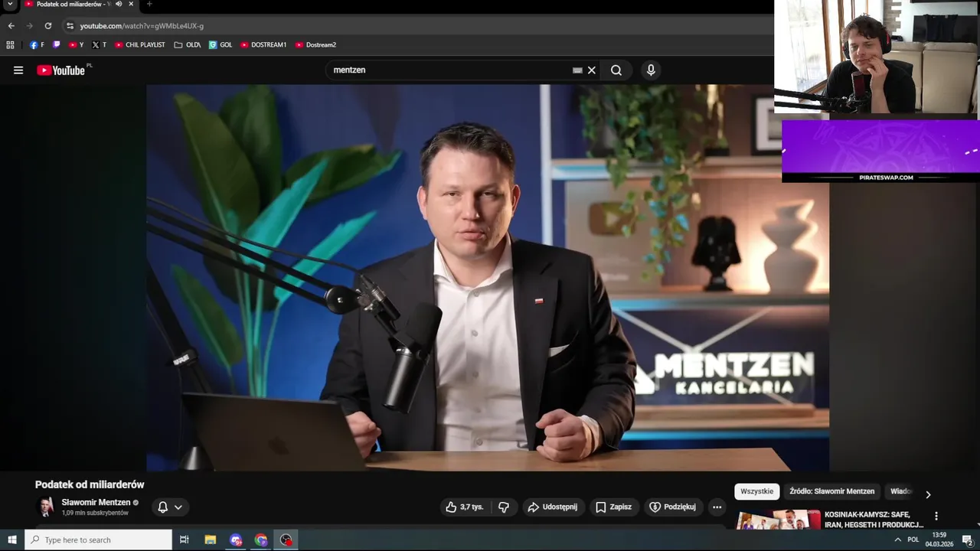Select the Wszystkie filter chip
Image resolution: width=980 pixels, height=551 pixels.
[x=757, y=491]
